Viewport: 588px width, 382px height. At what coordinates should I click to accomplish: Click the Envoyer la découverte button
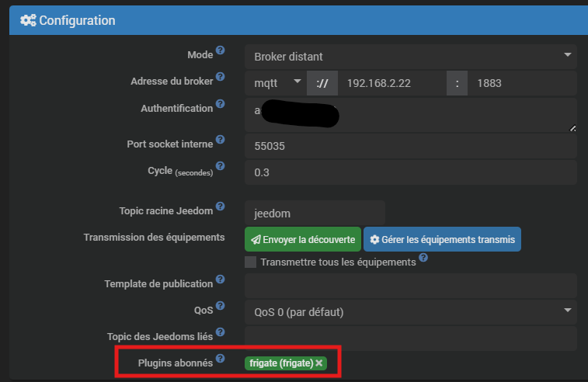(x=303, y=239)
